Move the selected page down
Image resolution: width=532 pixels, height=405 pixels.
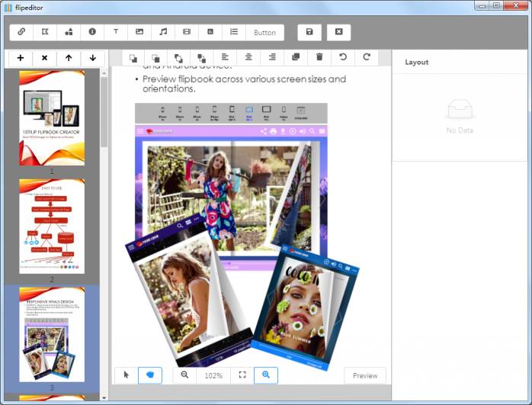[92, 58]
